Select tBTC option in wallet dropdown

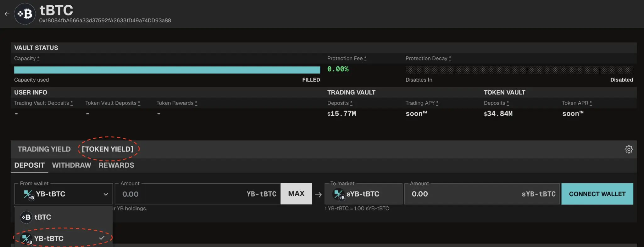[x=42, y=217]
